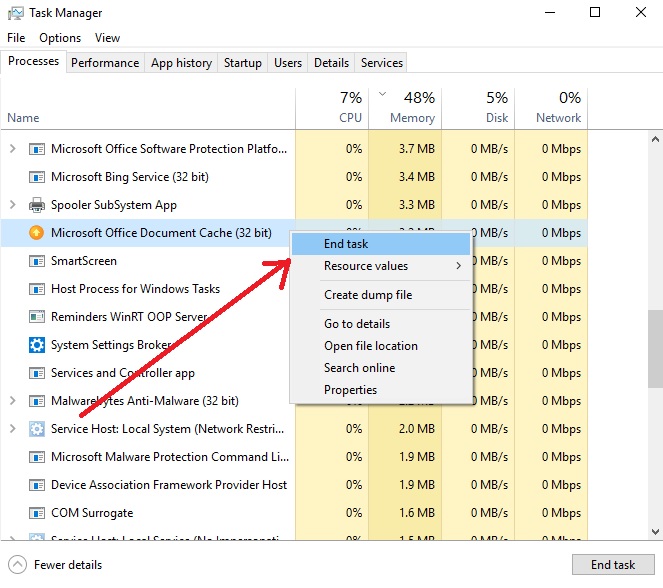
Task: Switch to the Startup tab
Action: click(243, 63)
